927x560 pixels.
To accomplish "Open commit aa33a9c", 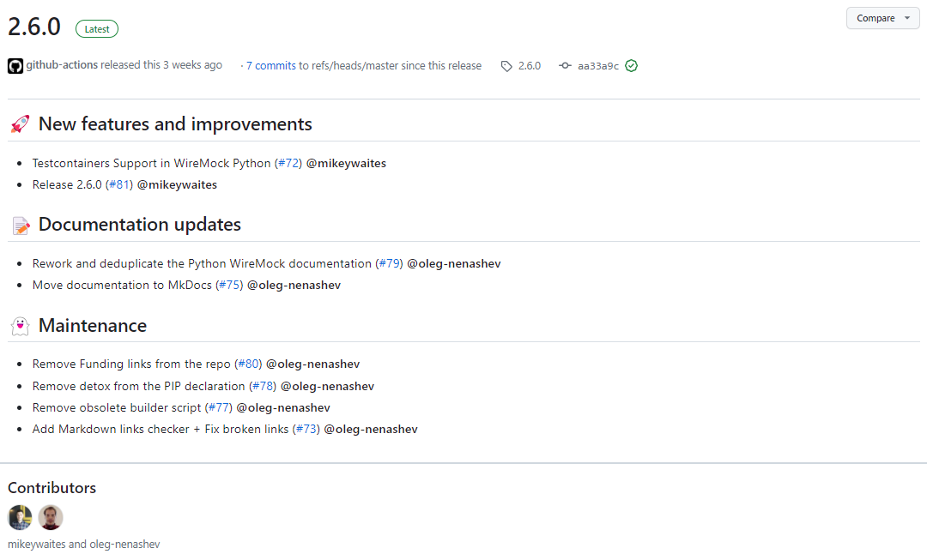I will (598, 65).
